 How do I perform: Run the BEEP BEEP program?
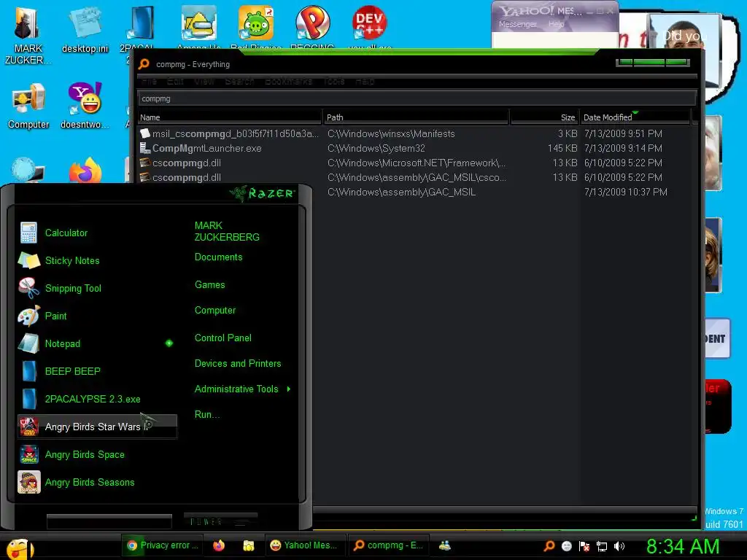(x=97, y=371)
